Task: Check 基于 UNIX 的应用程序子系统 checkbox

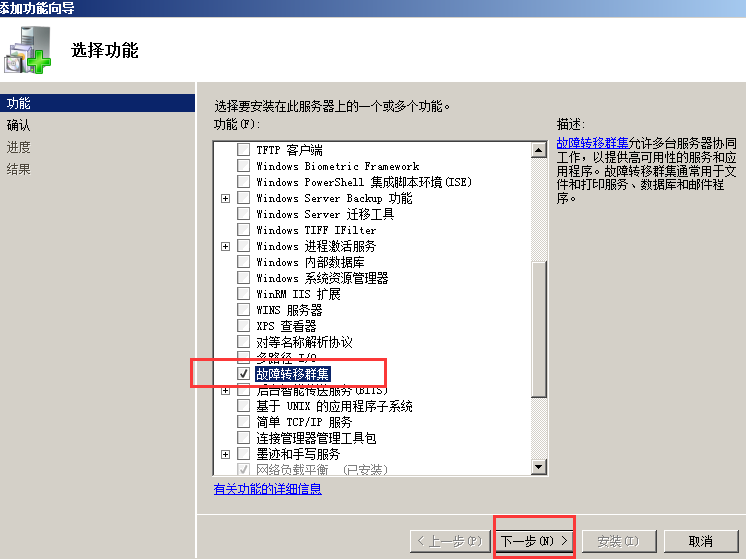Action: tap(244, 406)
